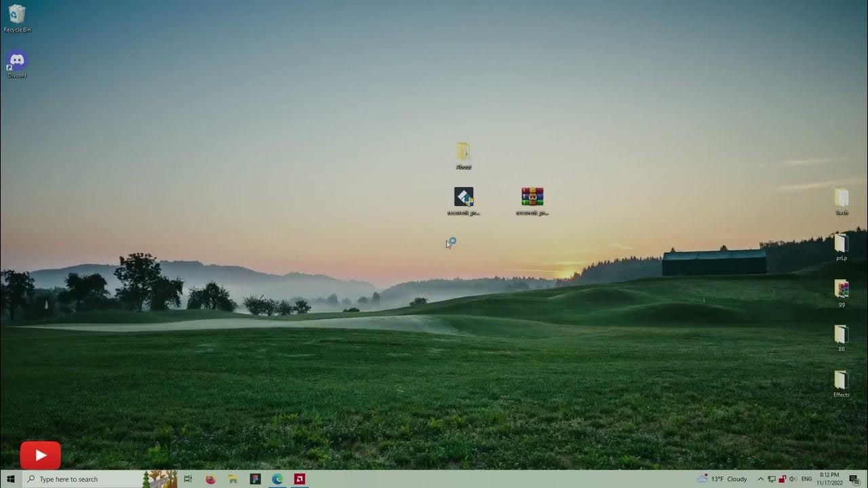Image resolution: width=868 pixels, height=488 pixels.
Task: Select the pr.l.p folder on desktop
Action: click(842, 247)
